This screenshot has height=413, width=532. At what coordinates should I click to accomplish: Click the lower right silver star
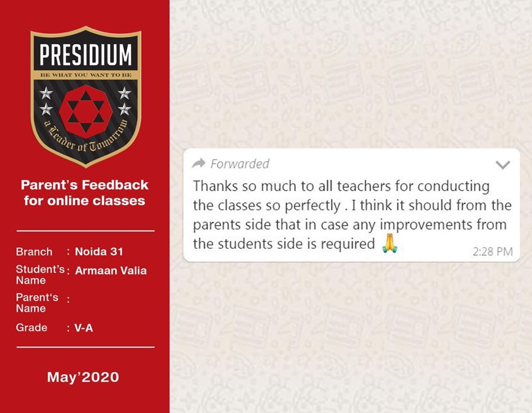point(125,109)
